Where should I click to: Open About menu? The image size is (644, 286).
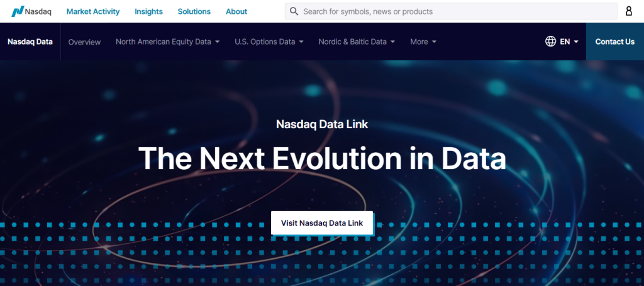(x=236, y=11)
